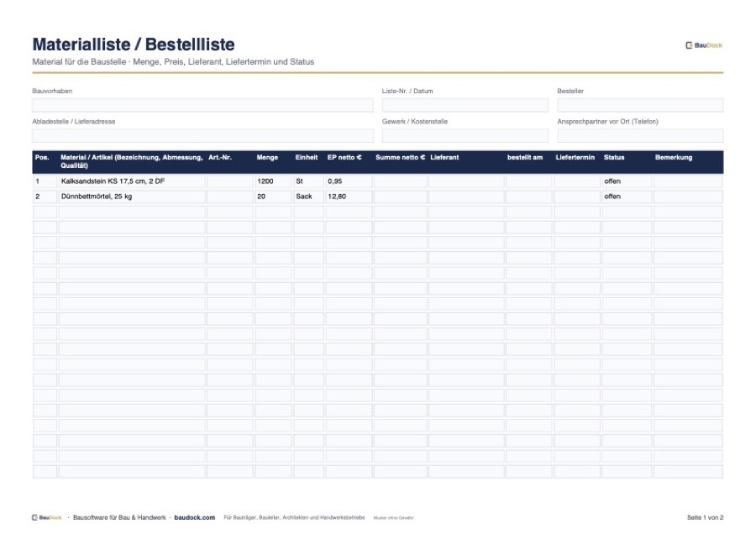Click the 'Bausoftware für Bau & Handwerk' footer text
The height and width of the screenshot is (534, 756).
pyautogui.click(x=119, y=517)
